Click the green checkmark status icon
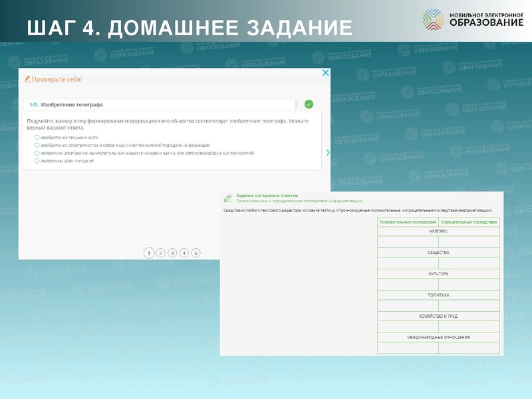 pyautogui.click(x=309, y=104)
